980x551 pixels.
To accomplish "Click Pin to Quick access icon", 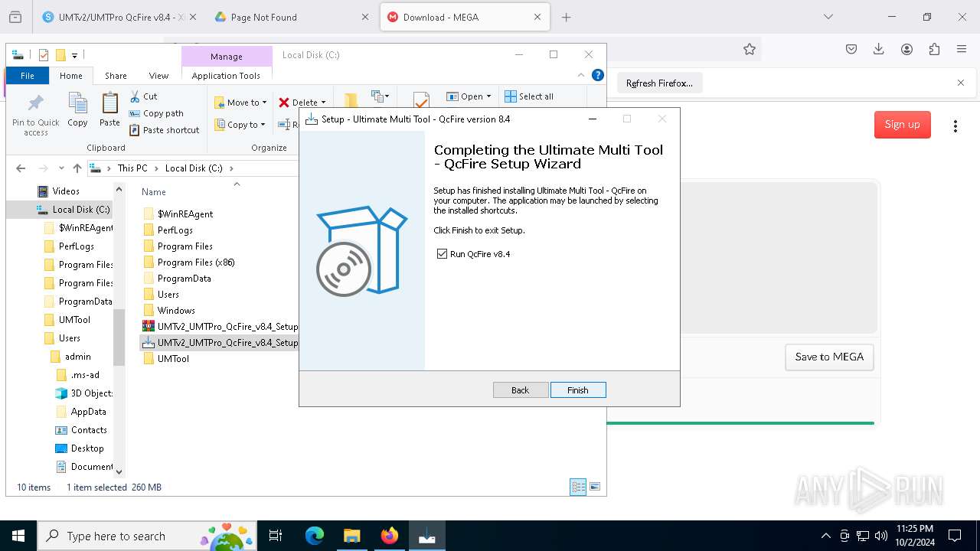I will (x=36, y=115).
